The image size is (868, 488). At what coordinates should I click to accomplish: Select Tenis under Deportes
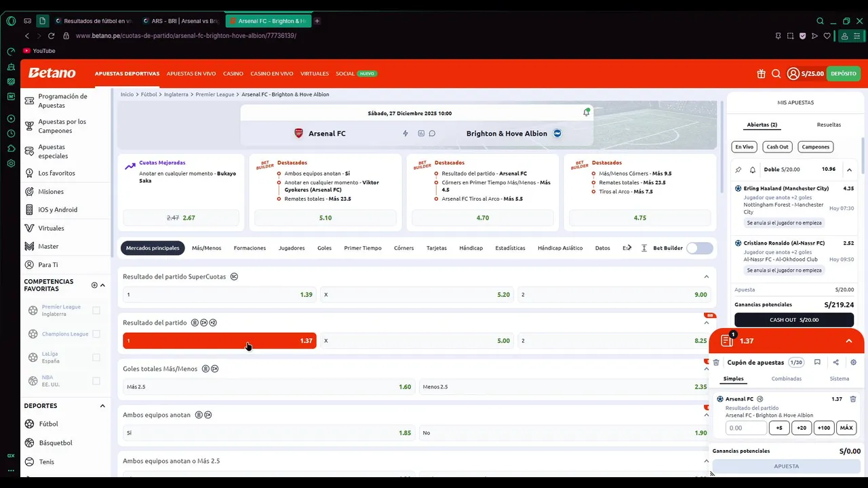point(46,462)
